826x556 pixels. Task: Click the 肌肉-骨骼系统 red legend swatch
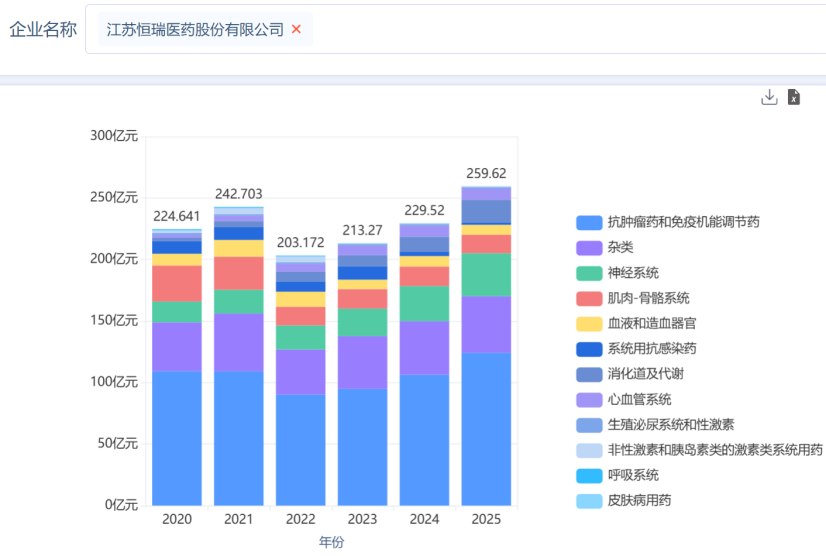[589, 298]
